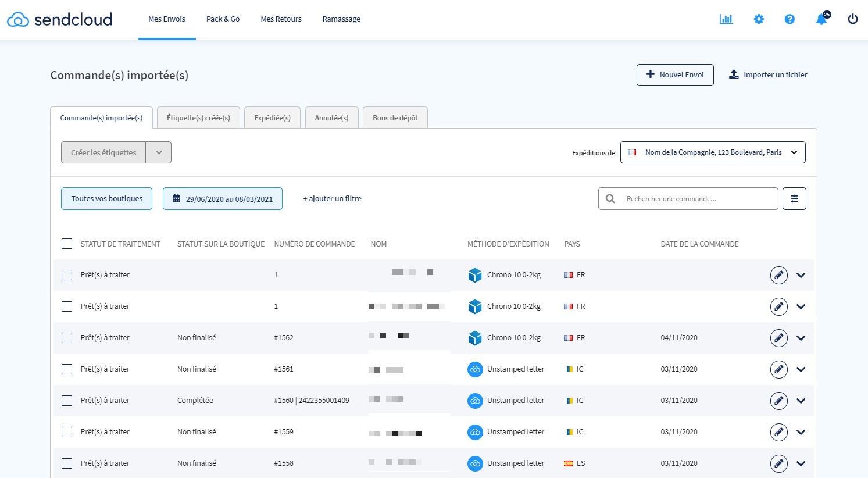Click the Spain flag in order #1558

[569, 463]
